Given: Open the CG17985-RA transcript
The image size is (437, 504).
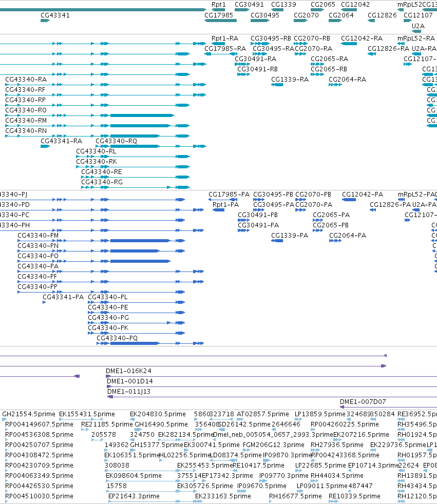Looking at the screenshot, I should [x=225, y=49].
